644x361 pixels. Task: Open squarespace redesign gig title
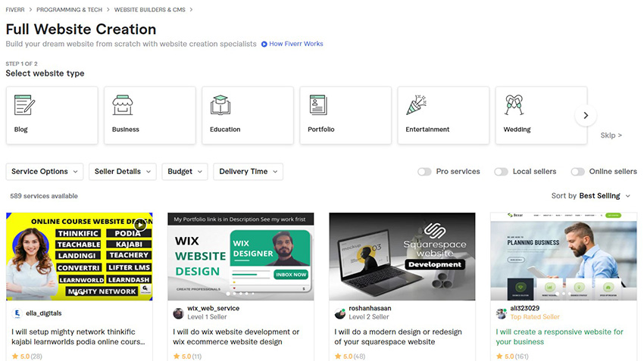(x=398, y=337)
